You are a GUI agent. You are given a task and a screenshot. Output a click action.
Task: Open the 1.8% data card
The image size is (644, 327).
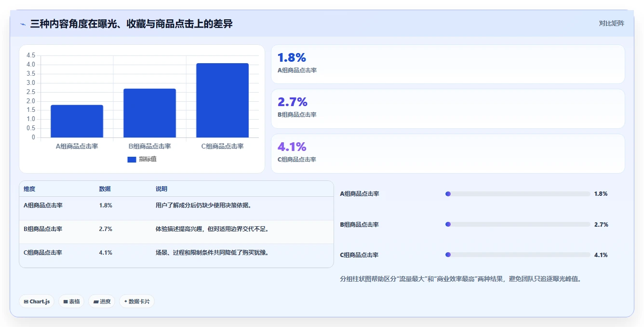tap(448, 64)
